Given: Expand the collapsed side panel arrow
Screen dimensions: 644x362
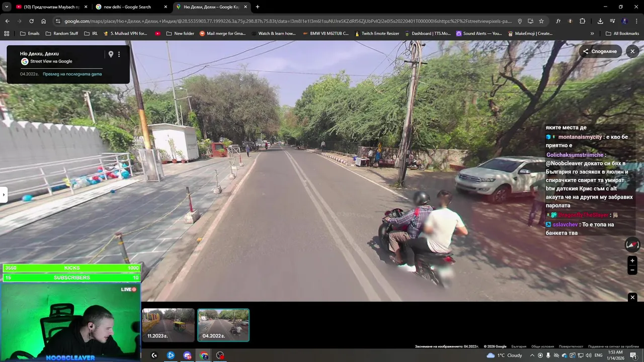Looking at the screenshot, I should [x=4, y=195].
